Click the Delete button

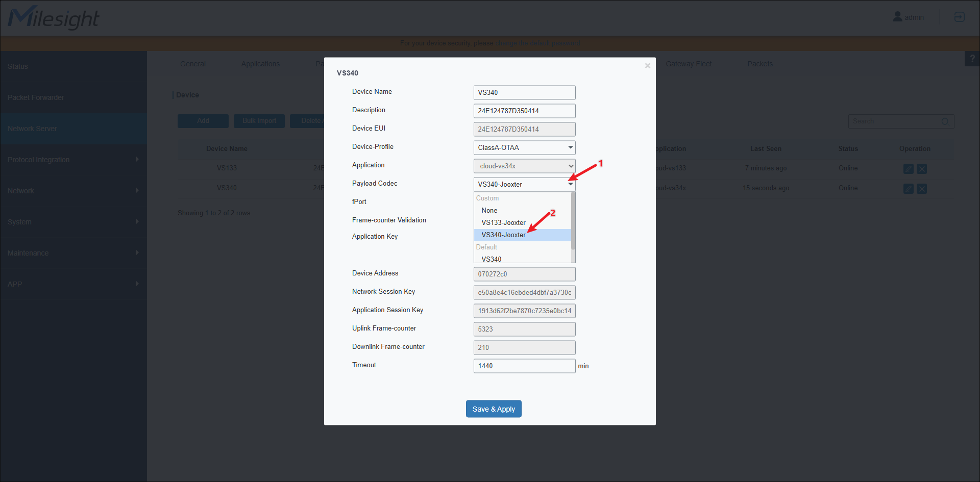[x=308, y=121]
